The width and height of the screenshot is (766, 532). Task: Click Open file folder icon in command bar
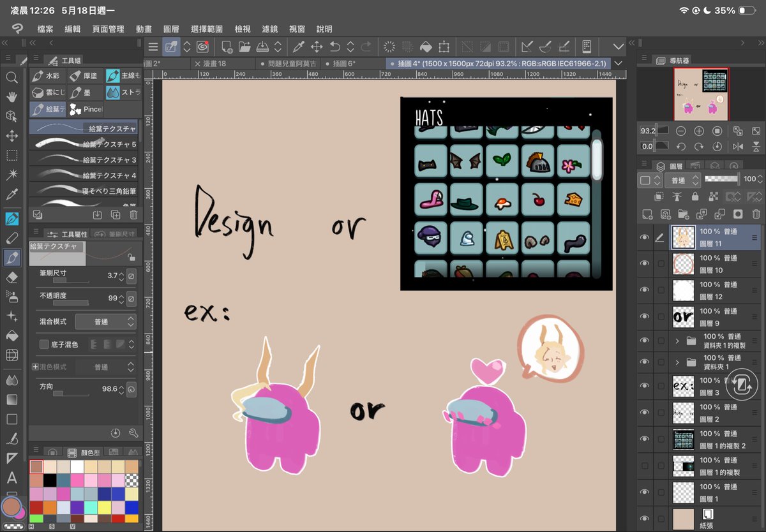point(244,47)
